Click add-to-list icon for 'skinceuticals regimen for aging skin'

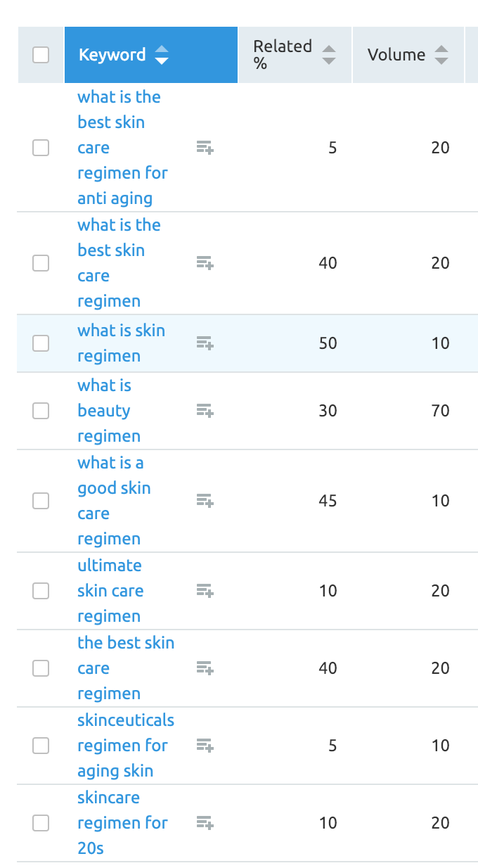[x=205, y=746]
